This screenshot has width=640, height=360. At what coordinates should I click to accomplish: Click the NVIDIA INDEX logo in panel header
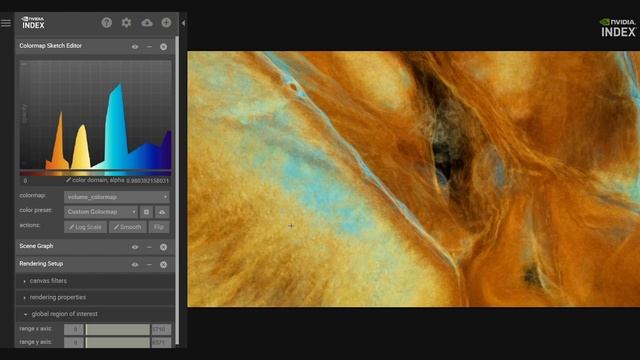(x=33, y=23)
